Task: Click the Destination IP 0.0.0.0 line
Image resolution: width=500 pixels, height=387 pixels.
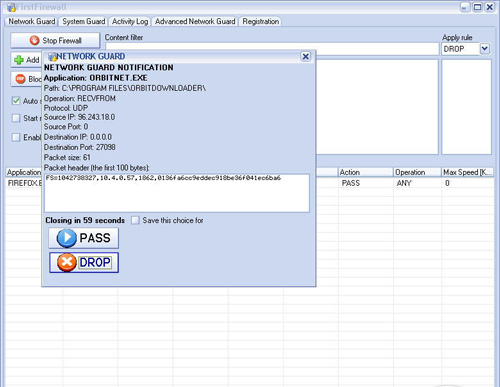Action: 78,137
